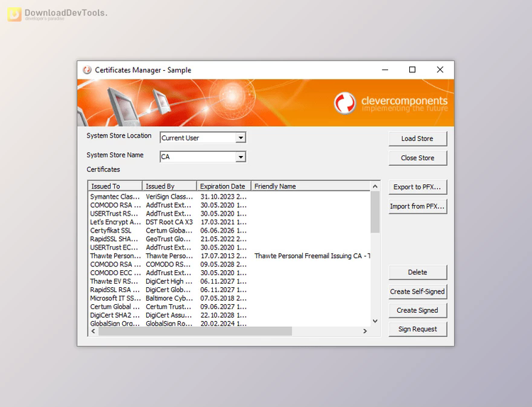Select the Certum Global certificate row

pyautogui.click(x=229, y=307)
